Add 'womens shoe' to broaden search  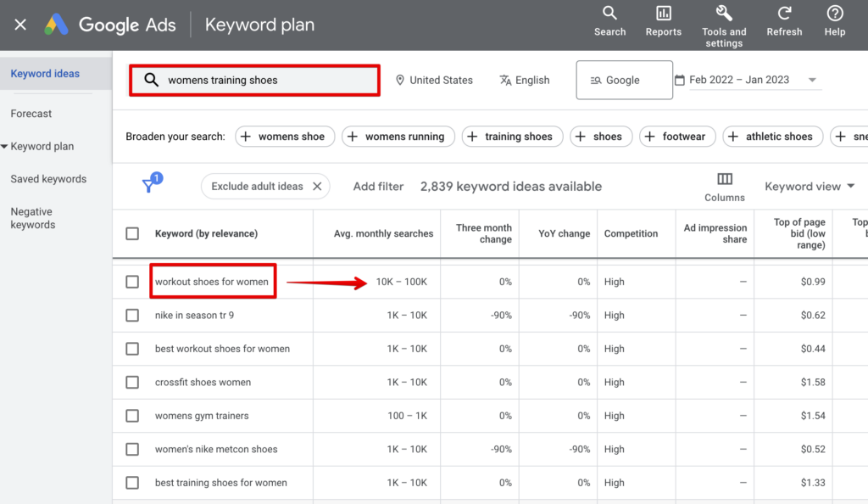[x=285, y=137]
